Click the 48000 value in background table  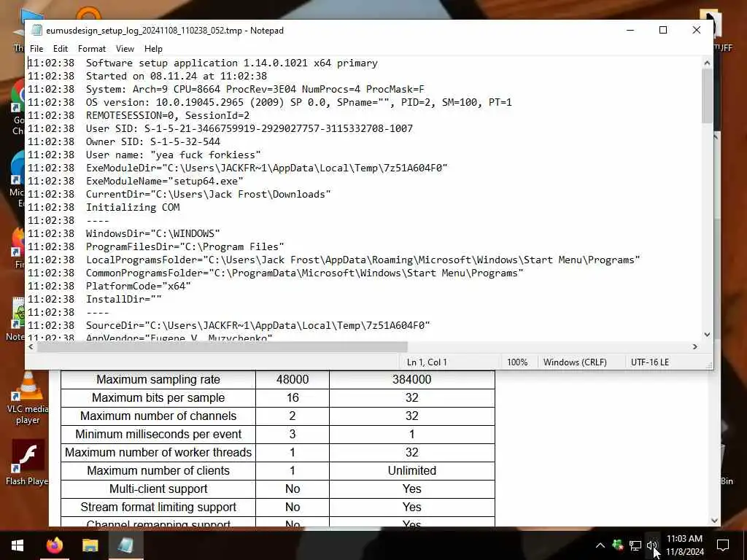tap(293, 379)
